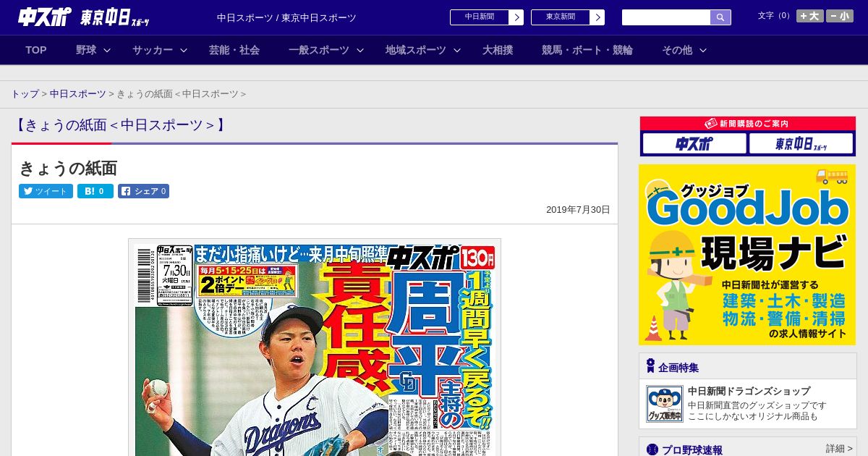Click the 2019年7月30日 date text
The image size is (868, 456).
578,210
